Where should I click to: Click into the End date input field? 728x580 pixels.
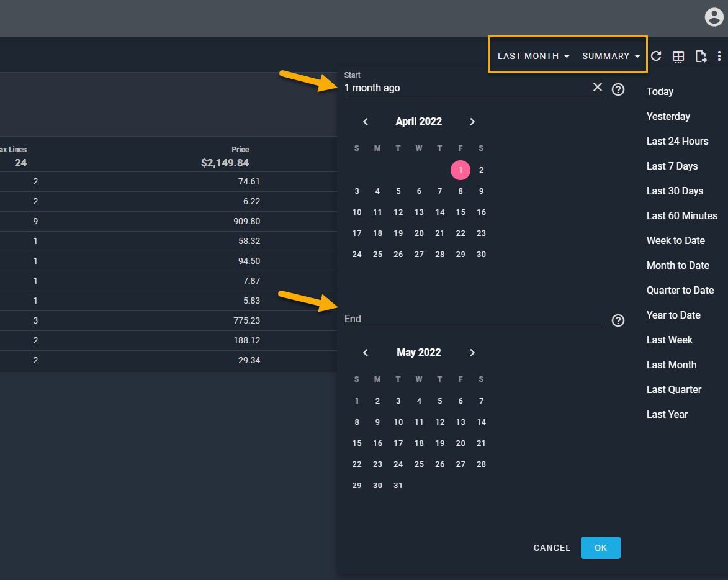pyautogui.click(x=474, y=319)
